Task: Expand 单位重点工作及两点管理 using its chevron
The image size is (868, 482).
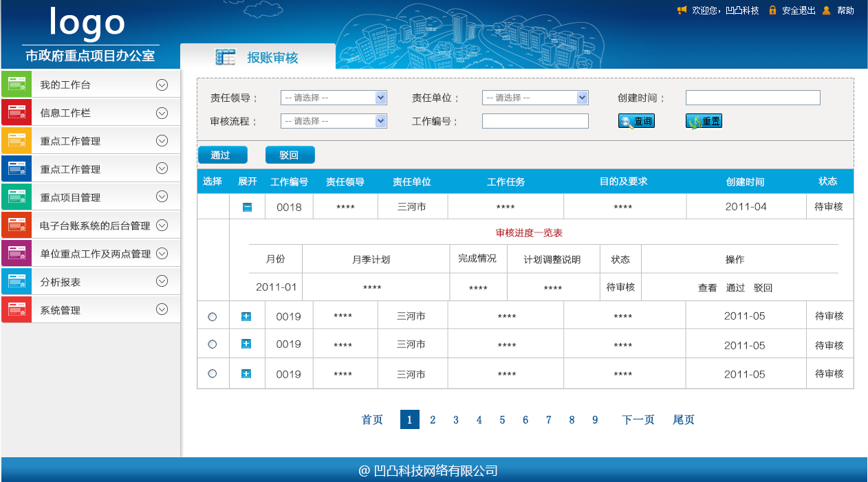Action: click(162, 253)
